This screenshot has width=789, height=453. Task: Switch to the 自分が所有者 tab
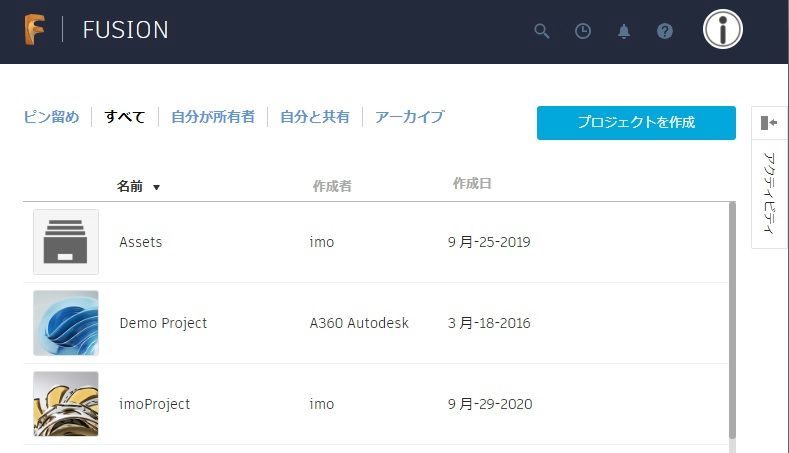[213, 117]
